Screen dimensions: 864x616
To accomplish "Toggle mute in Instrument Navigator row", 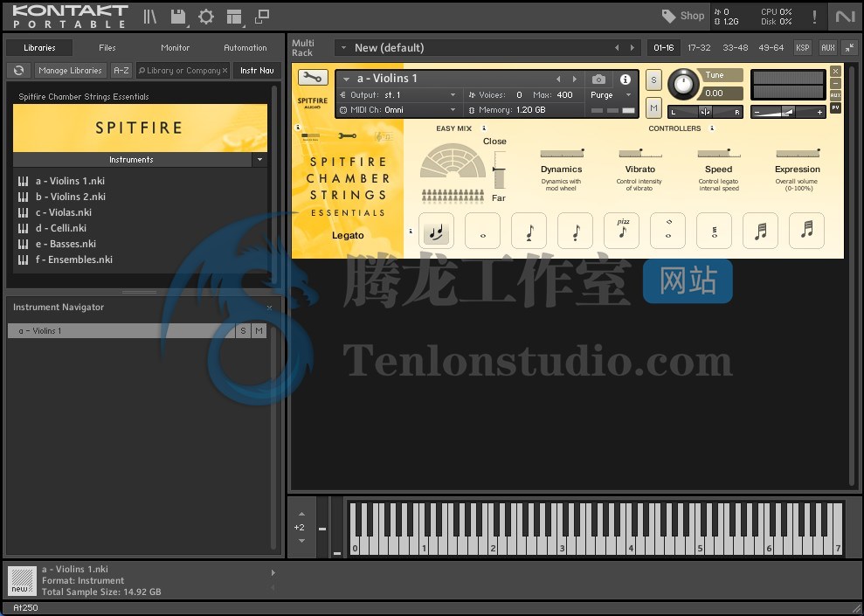I will (259, 330).
